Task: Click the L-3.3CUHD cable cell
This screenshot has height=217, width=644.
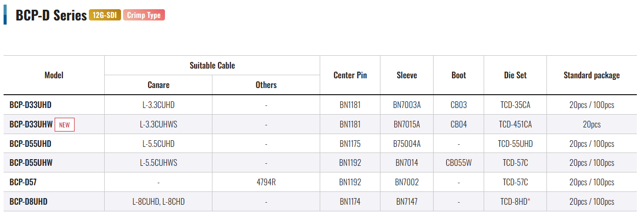Action: (158, 105)
